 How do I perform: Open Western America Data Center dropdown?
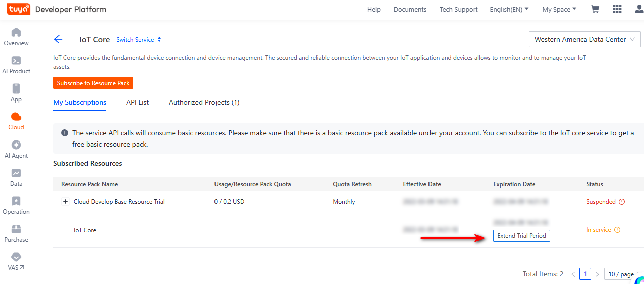point(585,39)
